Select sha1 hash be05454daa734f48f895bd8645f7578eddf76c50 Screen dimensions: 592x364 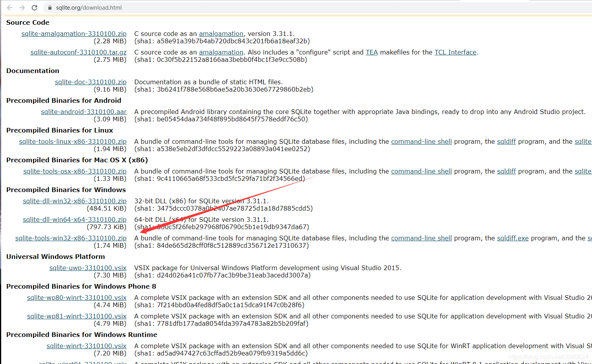click(231, 119)
